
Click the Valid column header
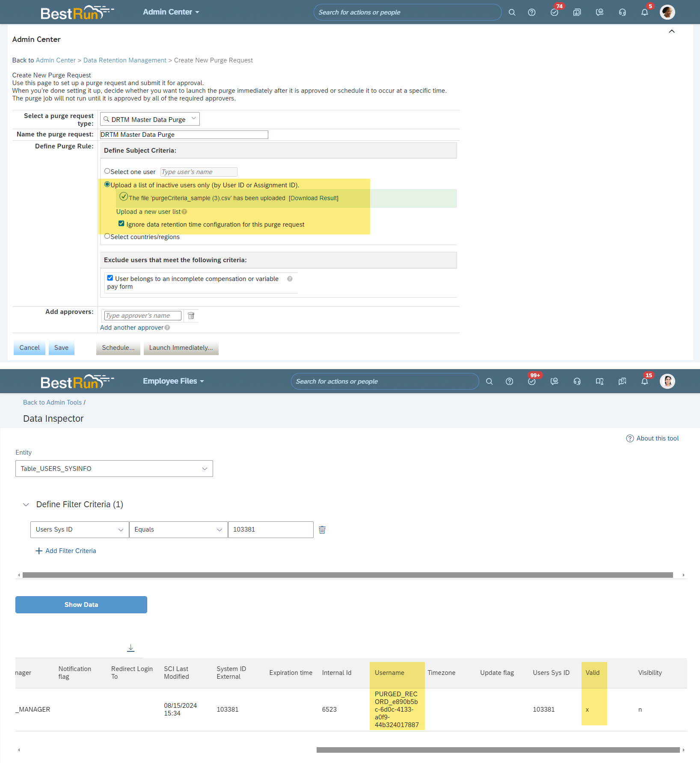[592, 673]
